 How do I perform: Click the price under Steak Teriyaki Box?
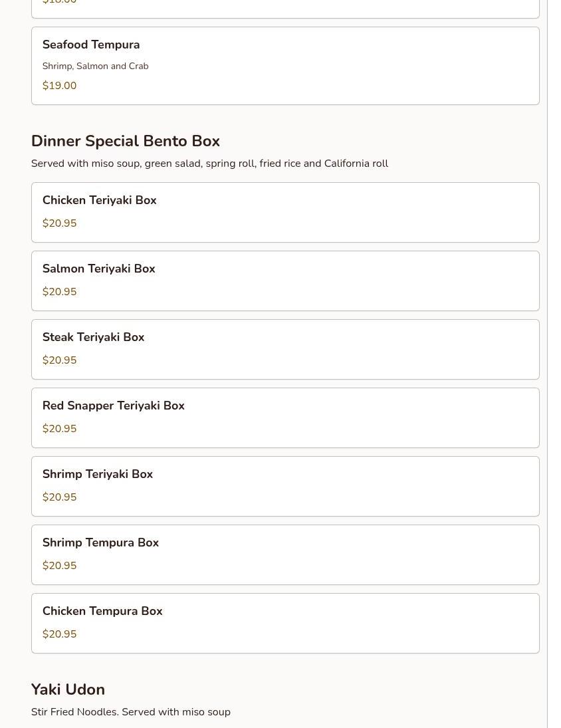(x=59, y=360)
